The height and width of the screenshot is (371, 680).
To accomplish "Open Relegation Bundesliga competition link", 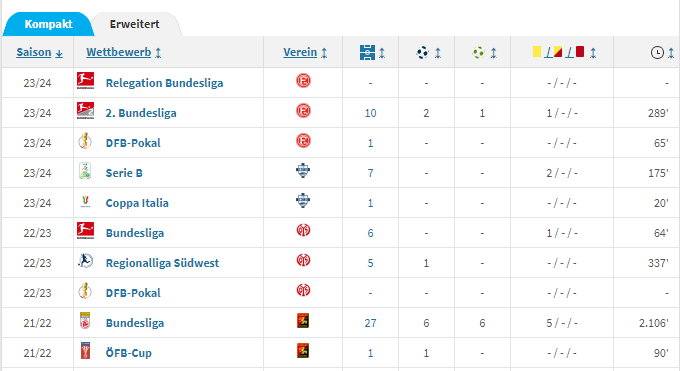I will coord(164,83).
